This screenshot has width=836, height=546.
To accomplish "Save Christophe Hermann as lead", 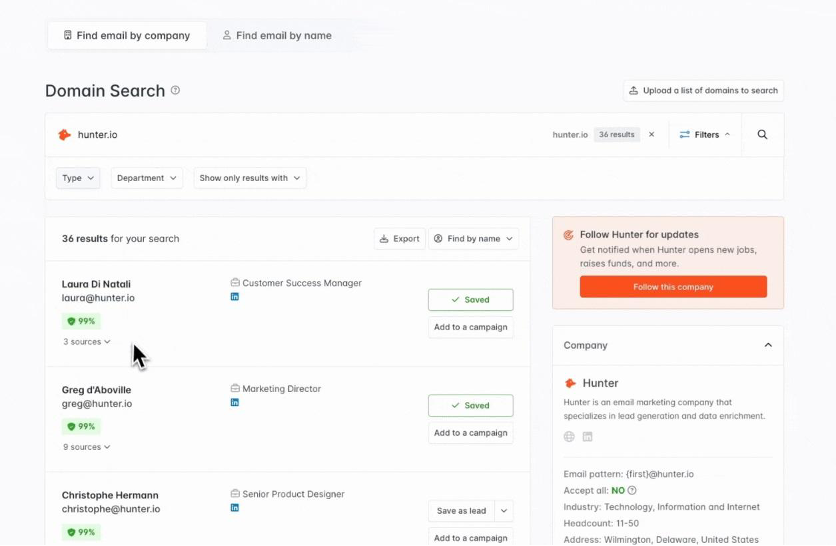I will (462, 511).
